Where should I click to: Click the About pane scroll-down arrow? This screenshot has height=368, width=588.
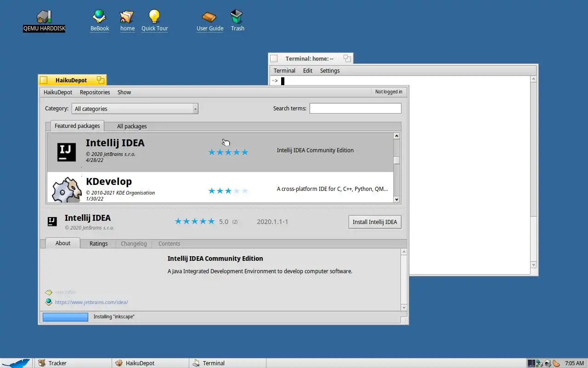(404, 307)
